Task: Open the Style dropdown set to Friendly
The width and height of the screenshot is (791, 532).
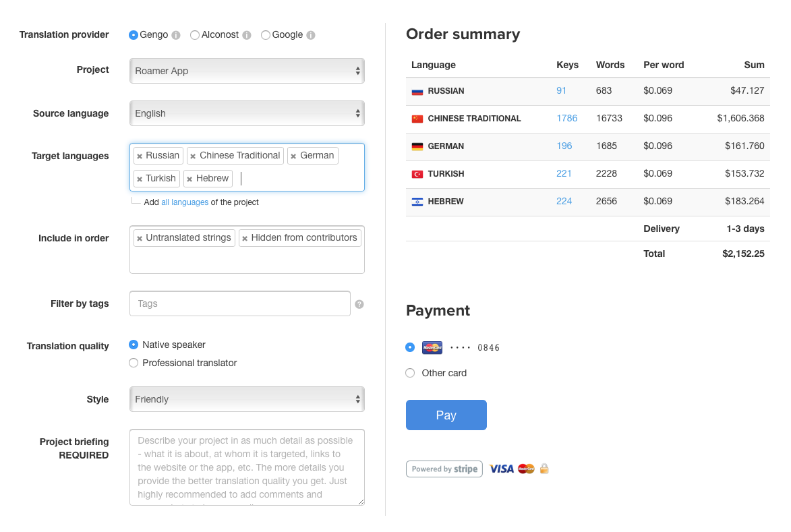Action: pyautogui.click(x=247, y=399)
